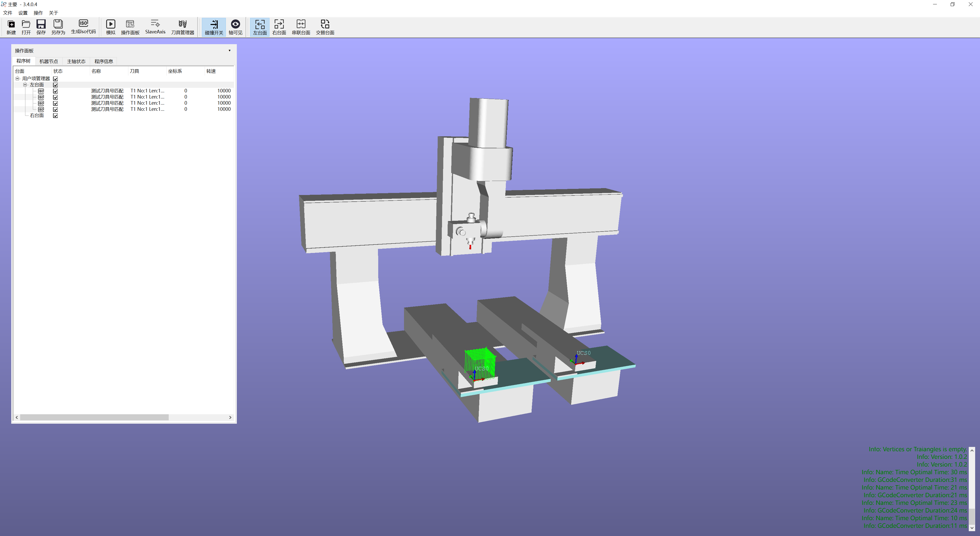Click the 交替台面 icon
980x536 pixels.
[325, 27]
